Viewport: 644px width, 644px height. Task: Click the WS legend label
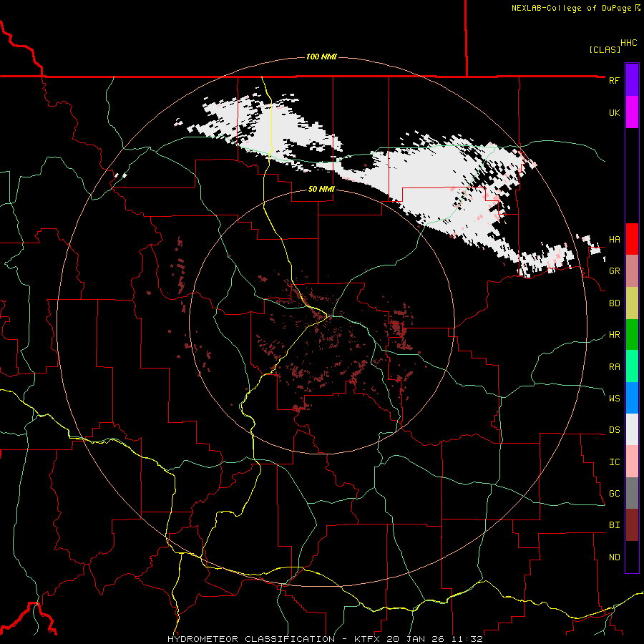[x=614, y=399]
